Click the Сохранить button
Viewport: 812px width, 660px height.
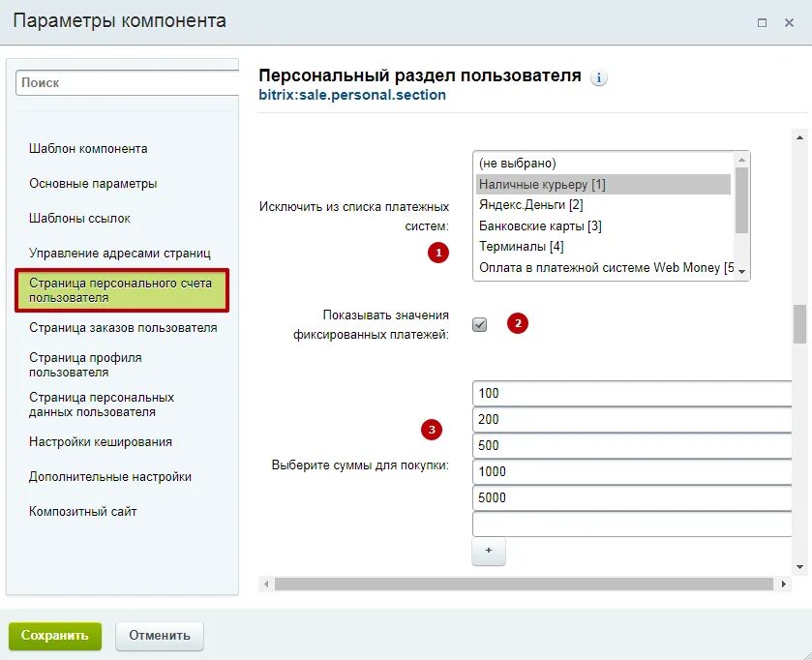(x=55, y=636)
